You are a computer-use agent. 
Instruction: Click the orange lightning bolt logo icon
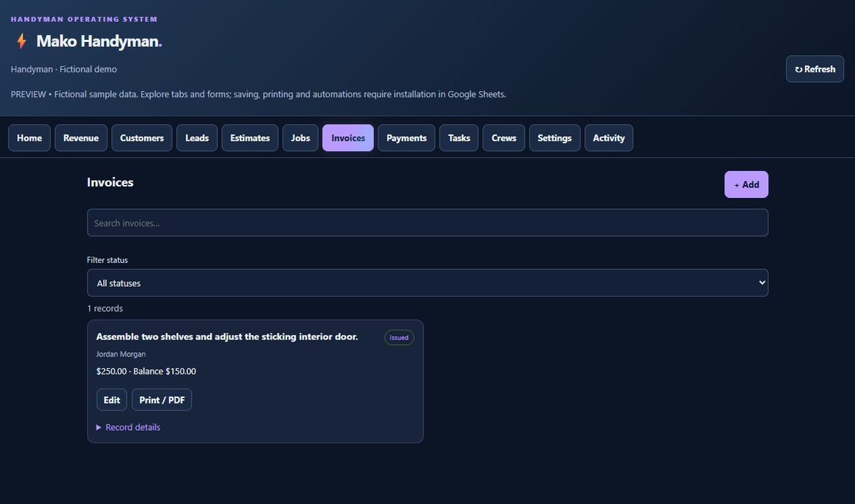[21, 41]
